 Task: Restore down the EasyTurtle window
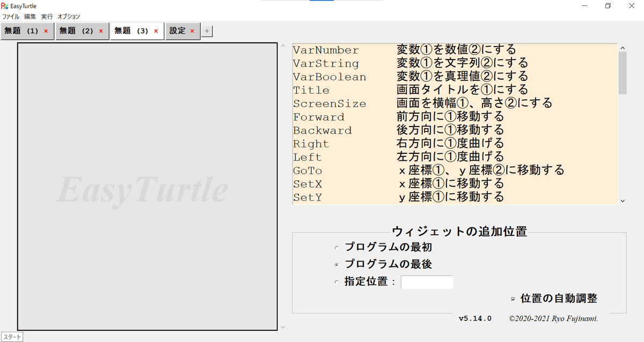click(x=608, y=6)
